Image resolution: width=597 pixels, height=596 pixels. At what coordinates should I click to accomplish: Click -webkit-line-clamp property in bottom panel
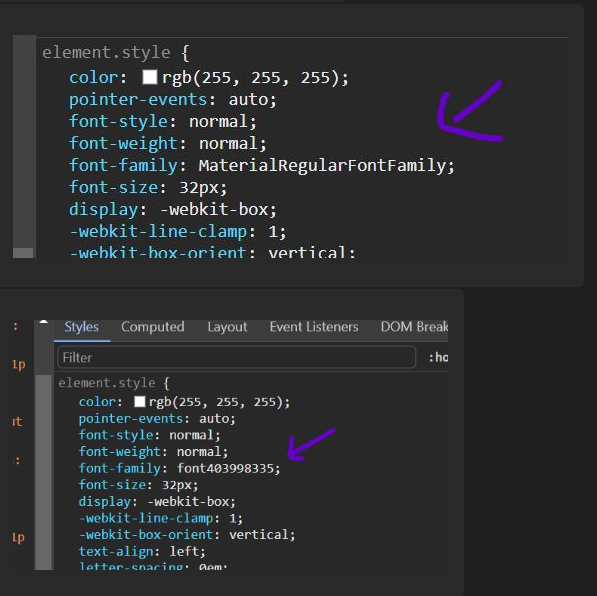coord(146,518)
